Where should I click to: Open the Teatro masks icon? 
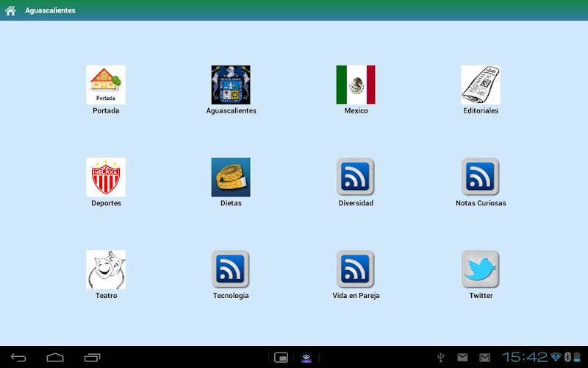(x=106, y=269)
